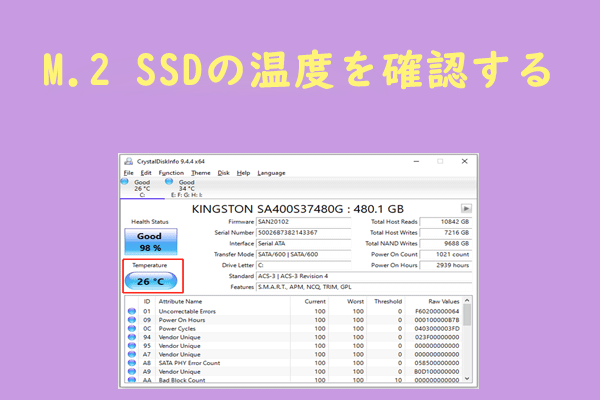Click the attribute list scrollbar down arrow

click(x=467, y=379)
